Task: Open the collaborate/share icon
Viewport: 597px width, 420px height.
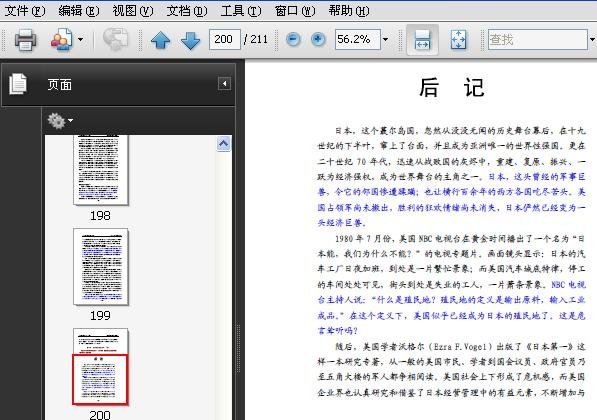Action: [x=61, y=39]
